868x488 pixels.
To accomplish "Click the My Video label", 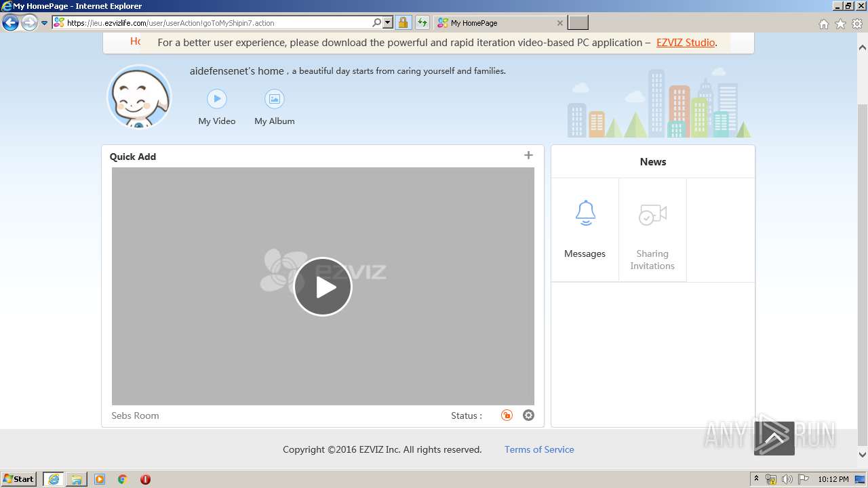I will [x=217, y=121].
